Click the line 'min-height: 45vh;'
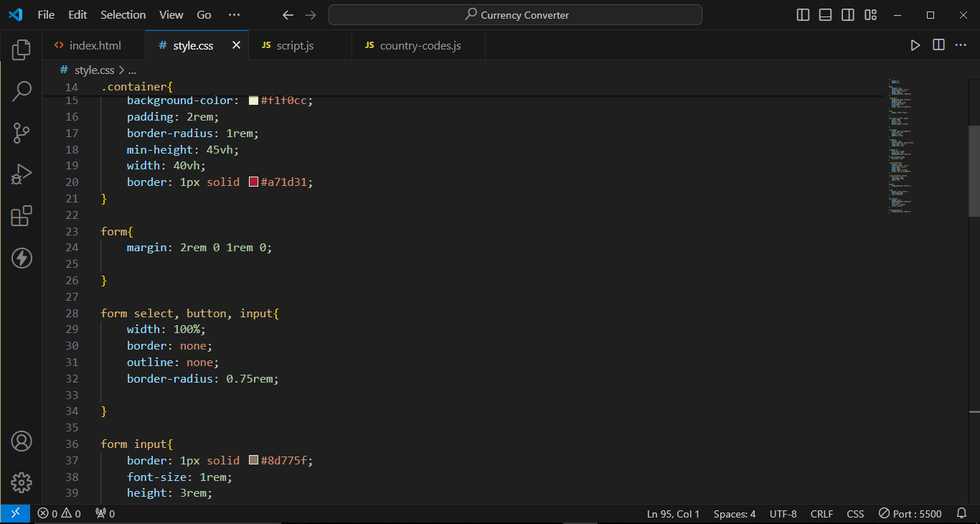Image resolution: width=980 pixels, height=524 pixels. click(x=183, y=150)
